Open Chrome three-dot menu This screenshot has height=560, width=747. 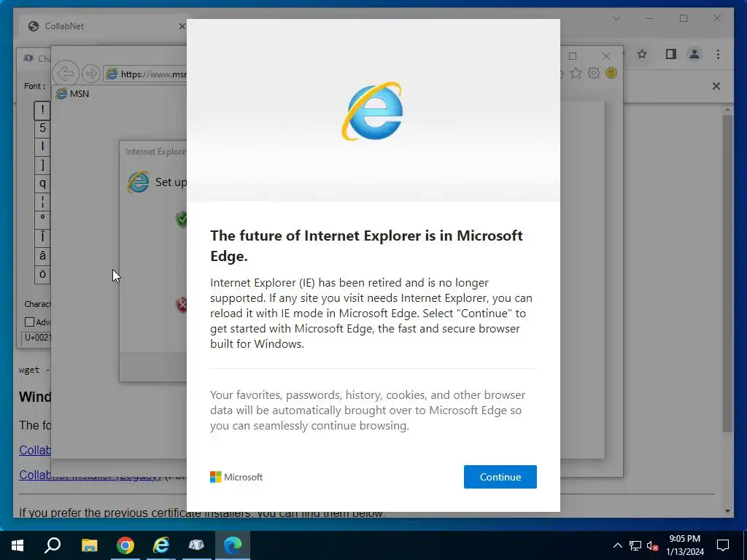pos(718,54)
